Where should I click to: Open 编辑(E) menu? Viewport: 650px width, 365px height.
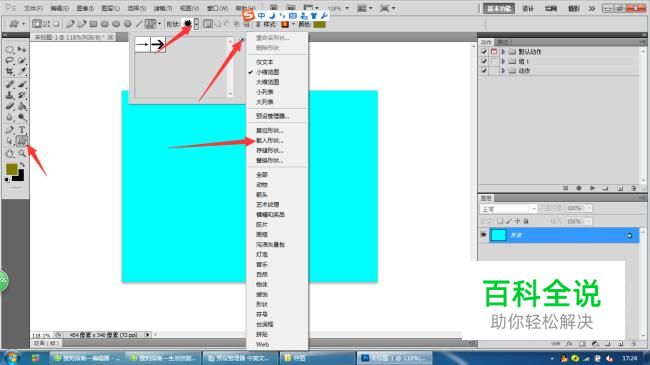[x=59, y=8]
